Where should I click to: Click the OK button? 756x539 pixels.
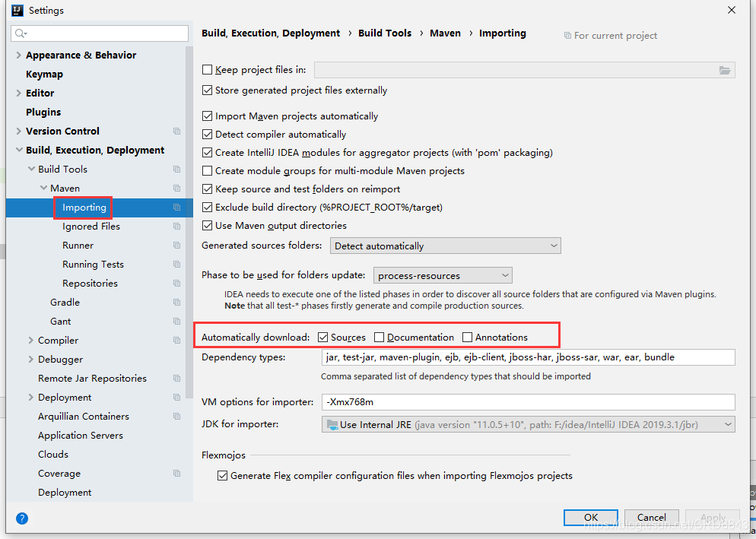591,517
